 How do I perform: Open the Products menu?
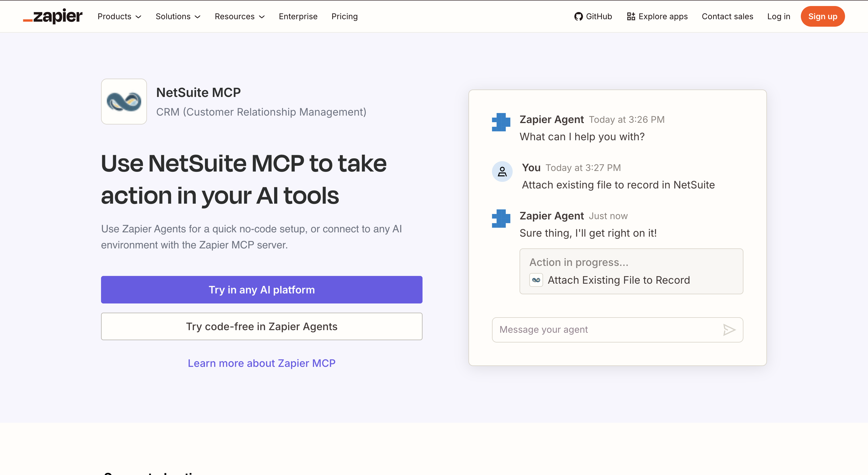tap(119, 17)
